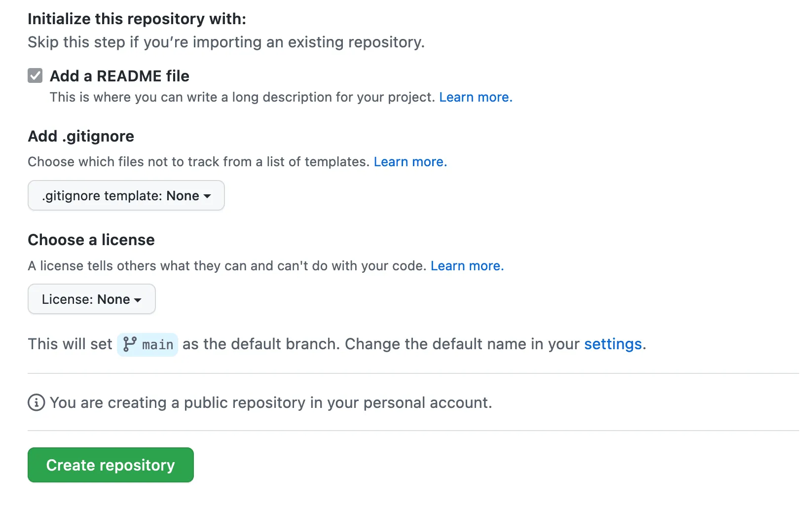Click the Create repository button
This screenshot has height=511, width=812.
click(111, 465)
